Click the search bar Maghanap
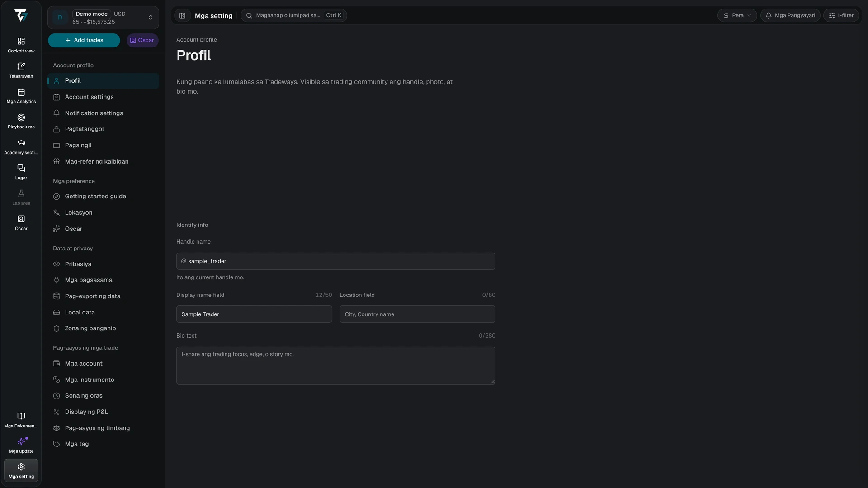 click(x=294, y=15)
